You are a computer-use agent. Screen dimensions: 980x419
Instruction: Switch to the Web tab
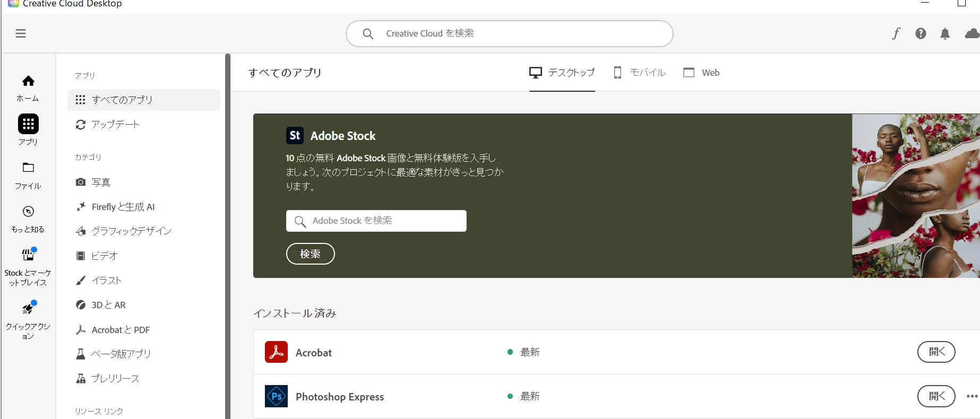pos(701,73)
